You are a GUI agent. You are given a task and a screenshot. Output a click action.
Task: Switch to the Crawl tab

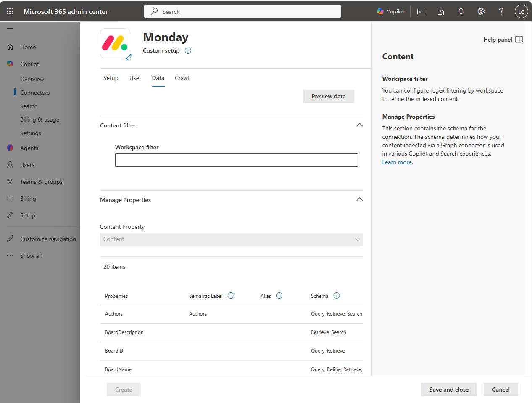(182, 78)
